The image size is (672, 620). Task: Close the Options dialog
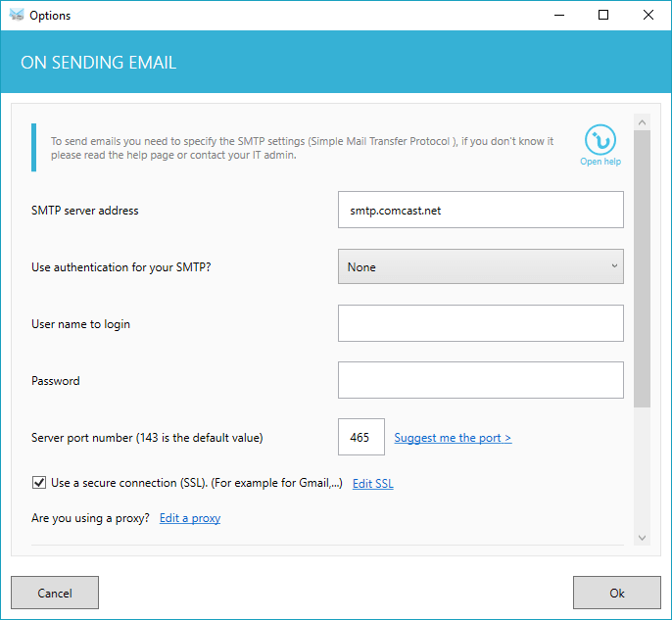pos(648,15)
